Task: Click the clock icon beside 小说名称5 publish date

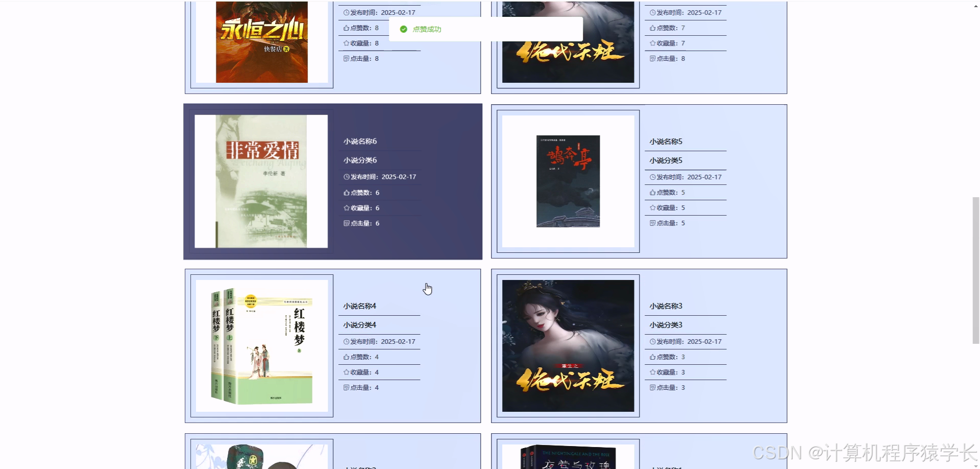Action: click(x=652, y=177)
